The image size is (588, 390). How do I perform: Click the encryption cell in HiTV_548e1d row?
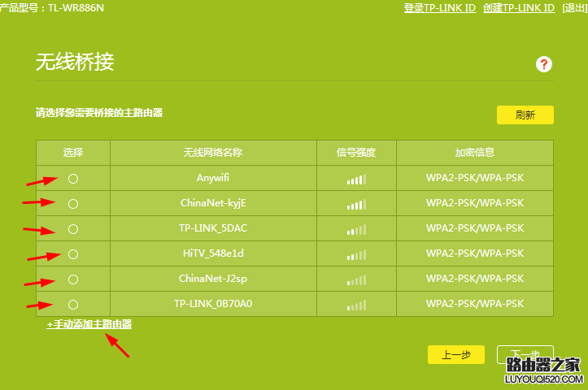(475, 253)
